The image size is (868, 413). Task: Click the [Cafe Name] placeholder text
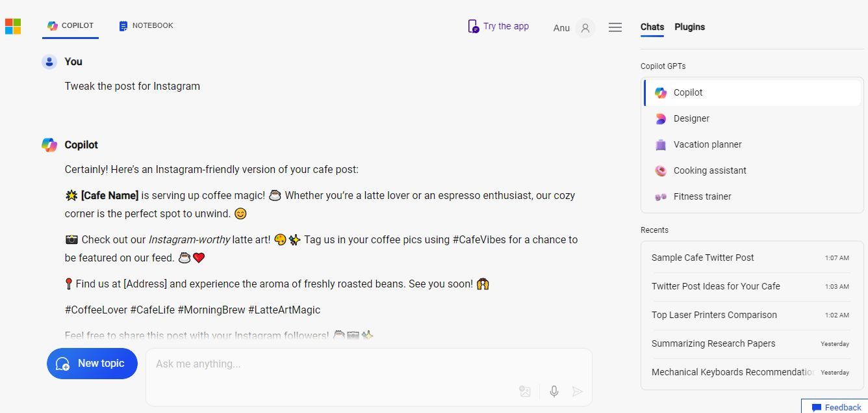coord(110,195)
